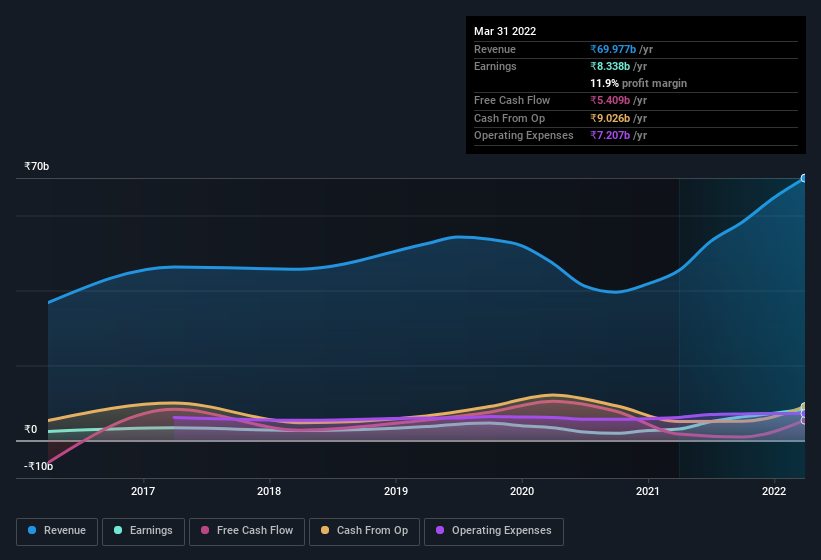Viewport: 821px width, 560px height.
Task: Click the blue Revenue endpoint marker
Action: coord(804,178)
